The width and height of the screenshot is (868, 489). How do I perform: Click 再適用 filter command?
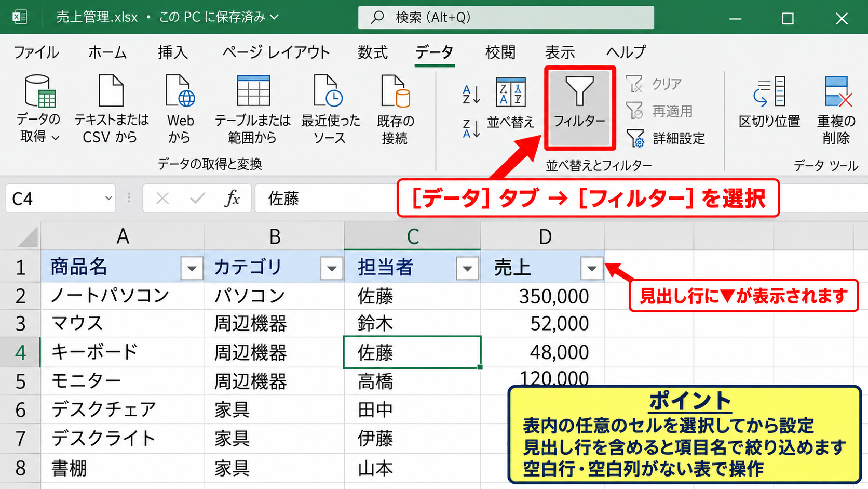click(x=659, y=111)
